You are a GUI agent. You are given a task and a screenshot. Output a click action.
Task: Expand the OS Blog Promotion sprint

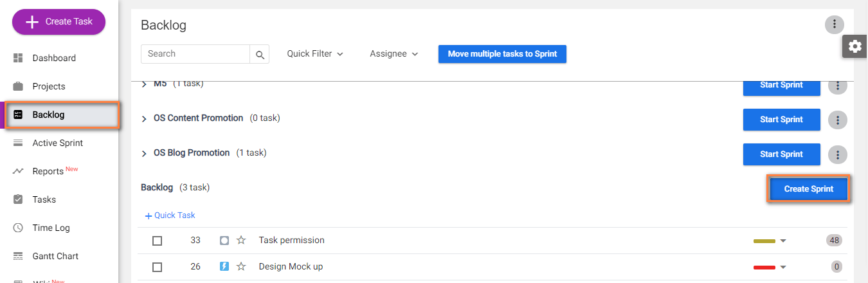tap(144, 154)
